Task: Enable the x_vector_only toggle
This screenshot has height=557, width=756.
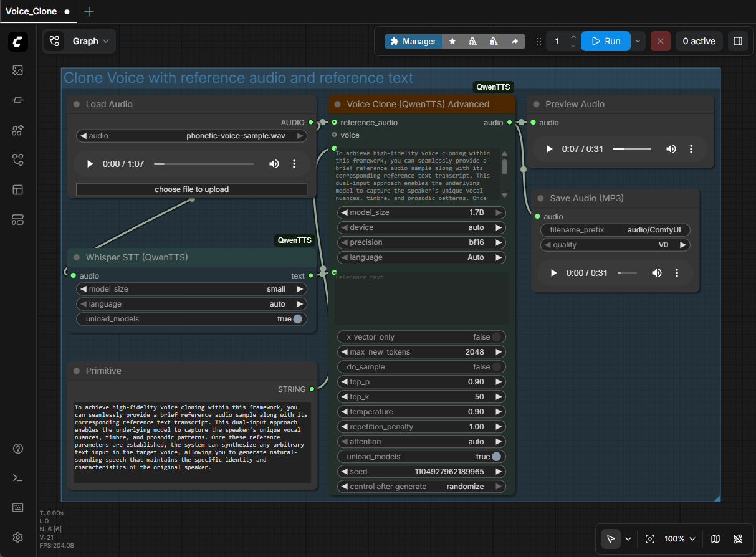Action: pyautogui.click(x=496, y=337)
